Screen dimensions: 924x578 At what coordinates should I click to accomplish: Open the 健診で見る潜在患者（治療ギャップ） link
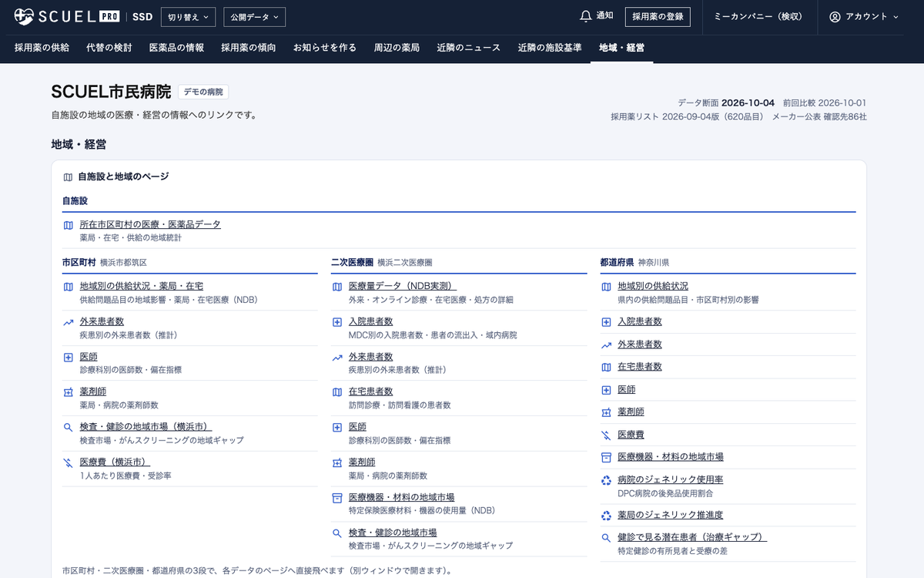point(693,538)
